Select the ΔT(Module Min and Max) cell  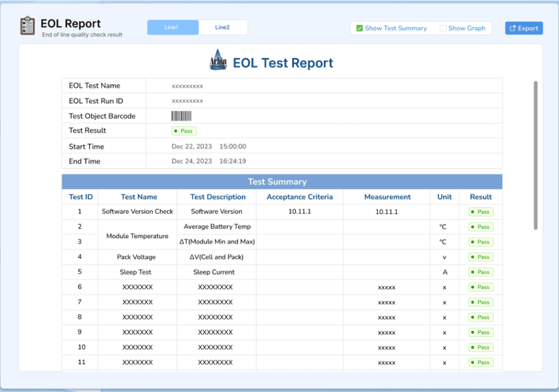pos(217,241)
